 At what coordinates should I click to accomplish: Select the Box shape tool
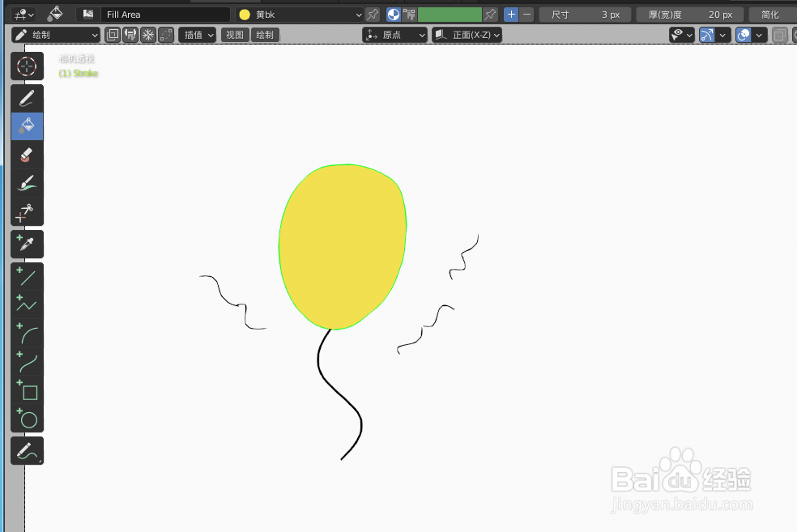[27, 392]
